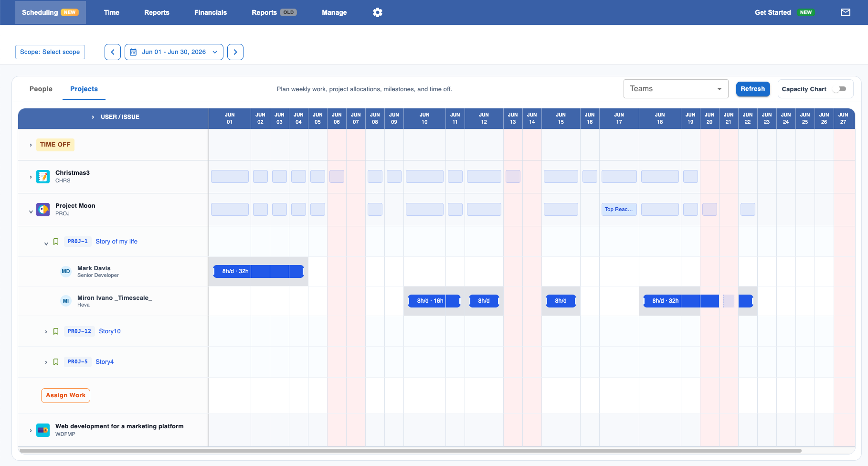Open the Jun 01 - Jun 30 date dropdown

click(174, 52)
